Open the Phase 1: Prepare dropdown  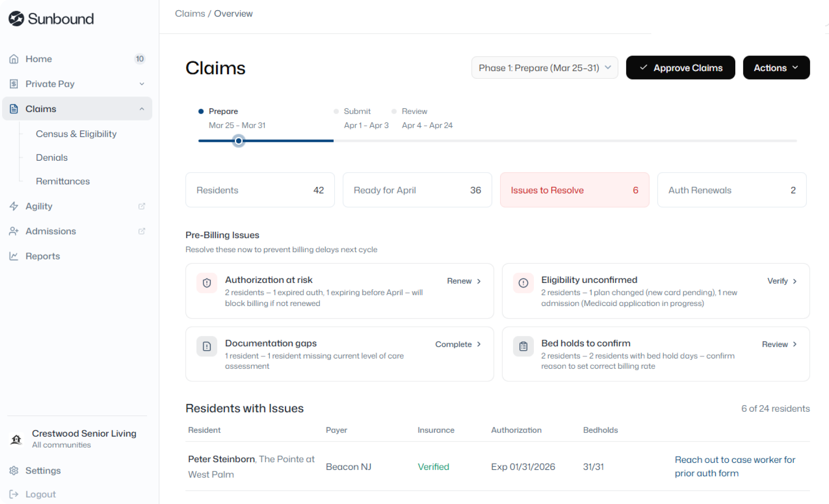tap(544, 68)
